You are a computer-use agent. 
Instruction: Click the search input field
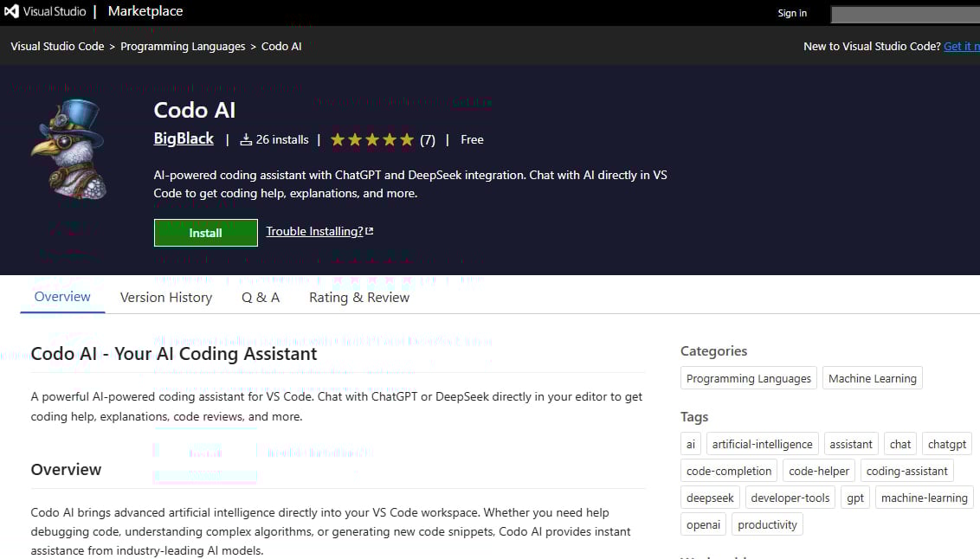(x=905, y=14)
